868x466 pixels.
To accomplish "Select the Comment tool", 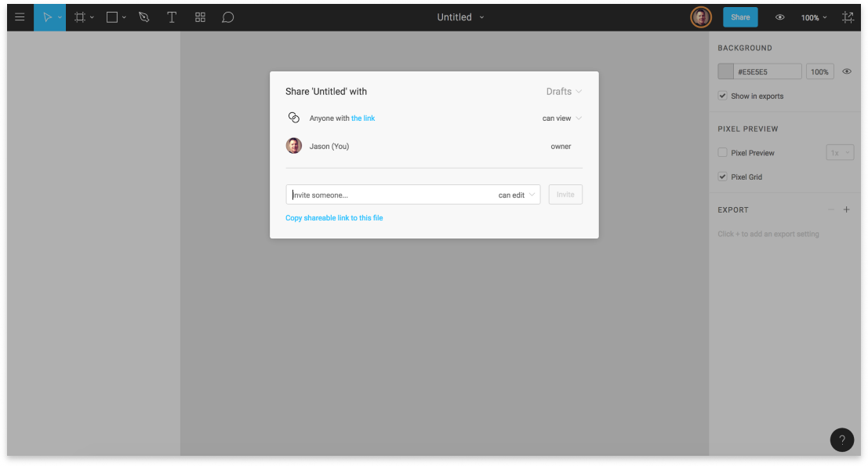I will click(228, 17).
